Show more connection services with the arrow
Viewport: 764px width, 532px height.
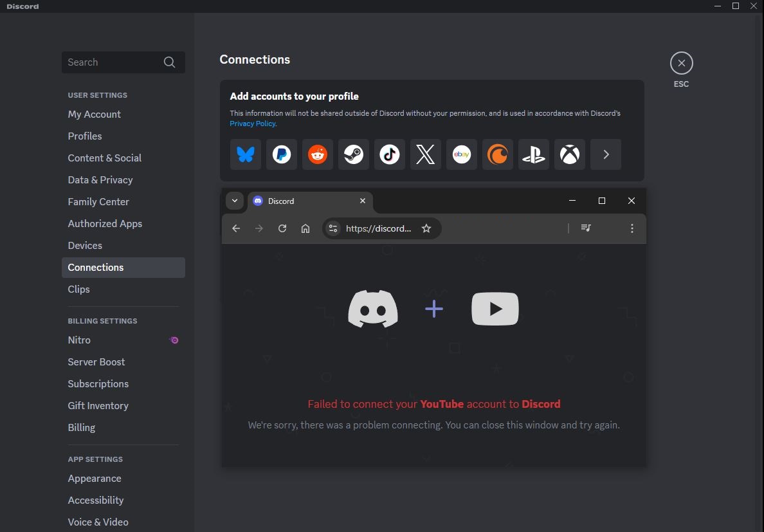point(606,154)
